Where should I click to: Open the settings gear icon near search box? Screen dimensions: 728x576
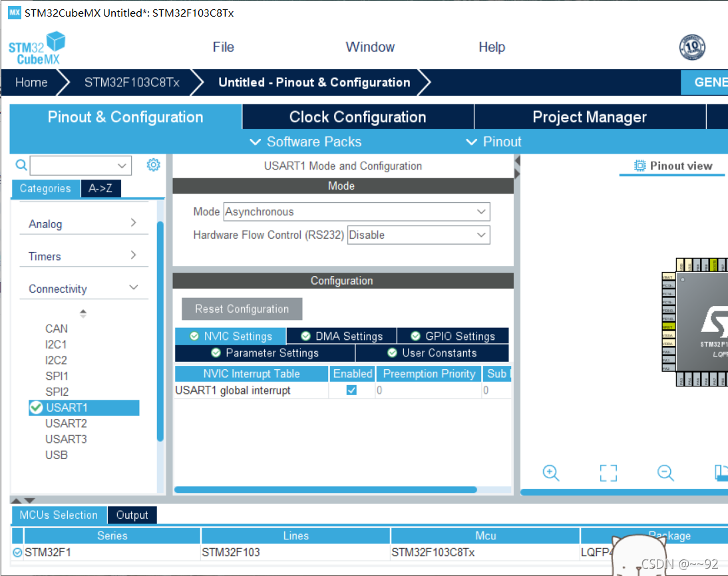click(153, 165)
